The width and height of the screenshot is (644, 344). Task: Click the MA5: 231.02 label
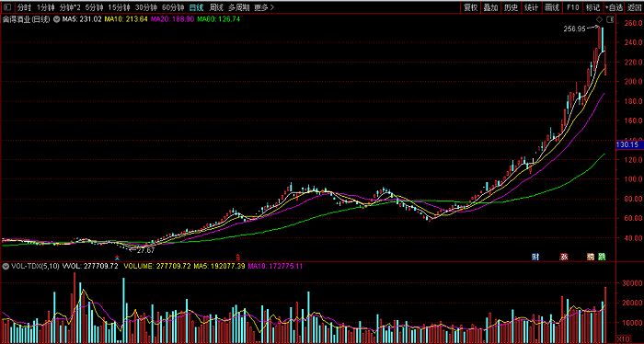82,19
